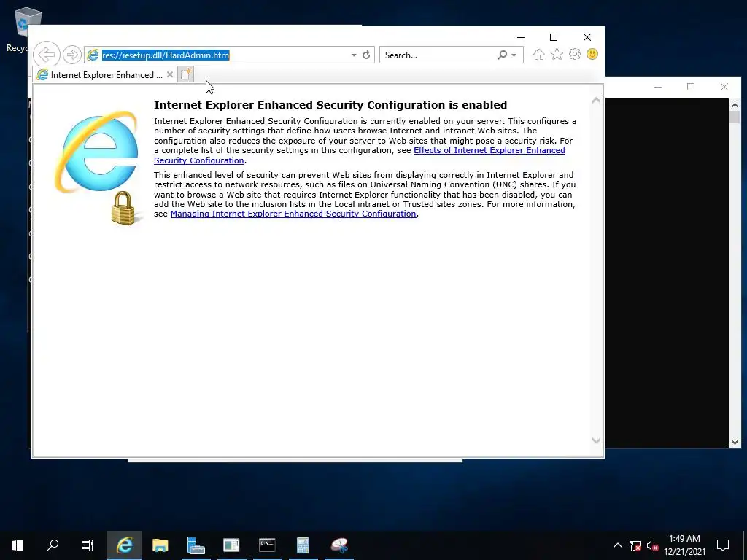Image resolution: width=747 pixels, height=560 pixels.
Task: Show hidden tray icons chevron
Action: [x=617, y=545]
